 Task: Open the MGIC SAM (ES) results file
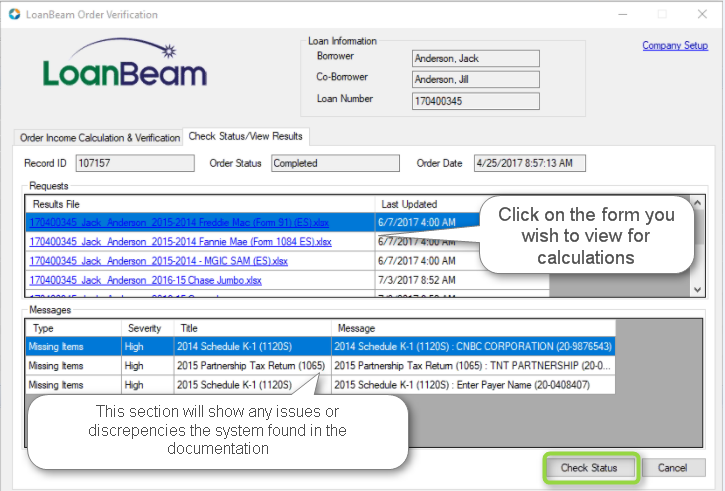pyautogui.click(x=158, y=261)
